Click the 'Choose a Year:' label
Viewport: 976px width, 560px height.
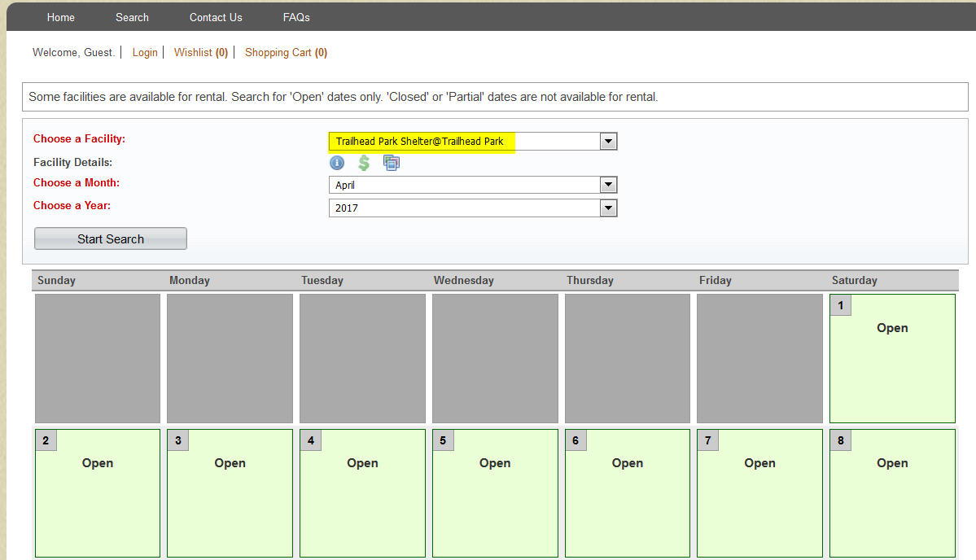72,205
